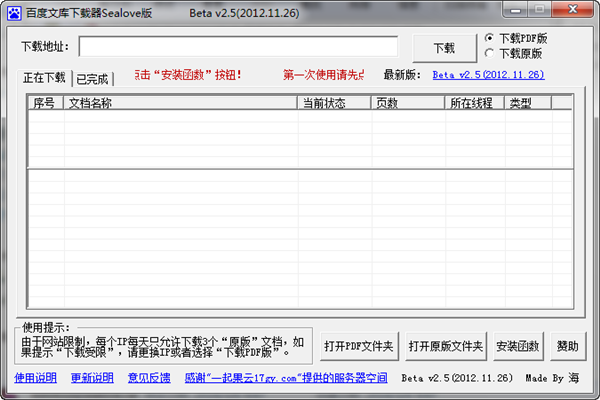Click the 使用提示 tip text about IP limit

click(163, 347)
